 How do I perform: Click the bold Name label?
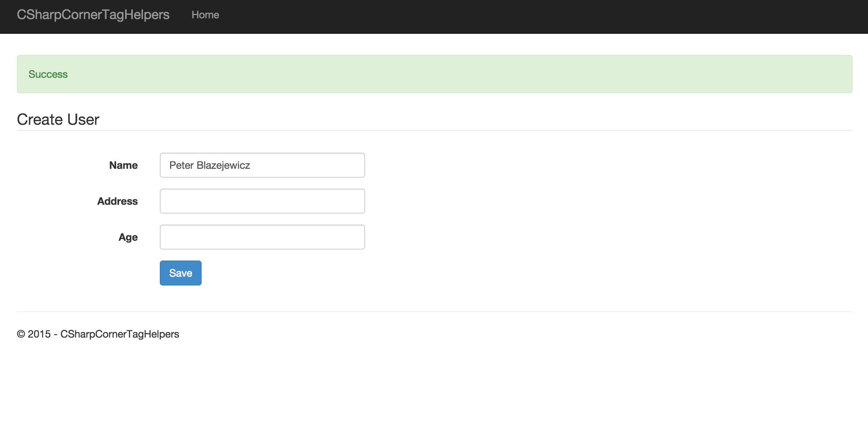coord(123,165)
